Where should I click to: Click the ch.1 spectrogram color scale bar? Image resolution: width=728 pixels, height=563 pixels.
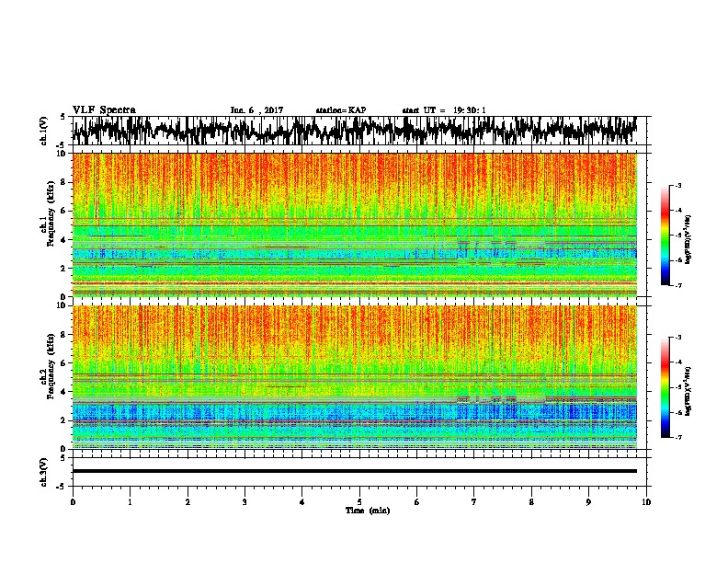point(665,236)
